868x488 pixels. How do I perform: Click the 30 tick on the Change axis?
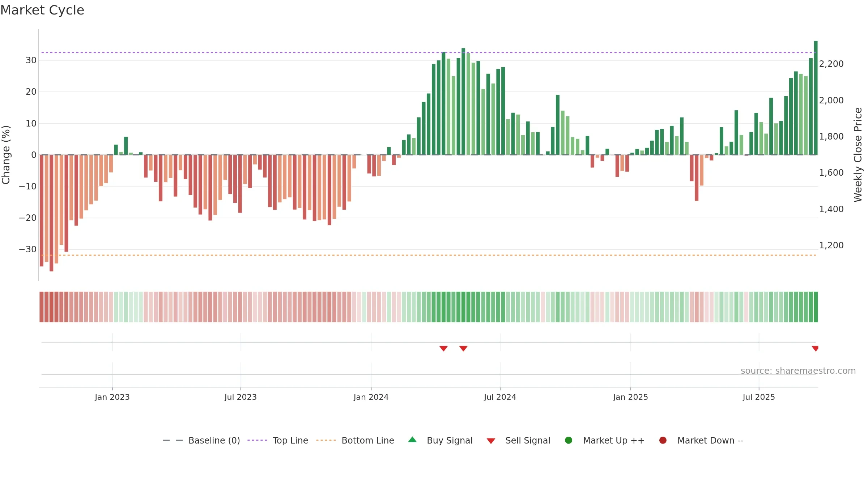[x=31, y=60]
